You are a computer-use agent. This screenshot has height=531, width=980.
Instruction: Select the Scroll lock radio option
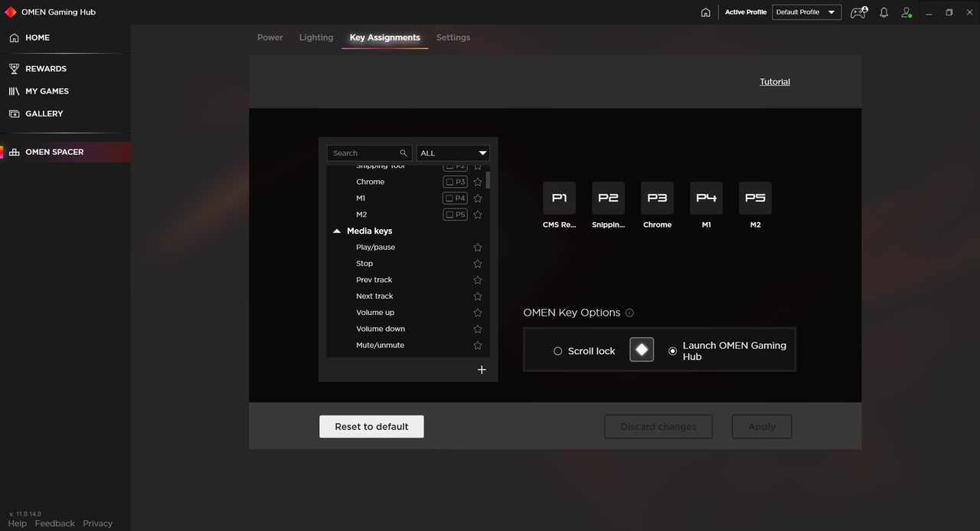[558, 351]
